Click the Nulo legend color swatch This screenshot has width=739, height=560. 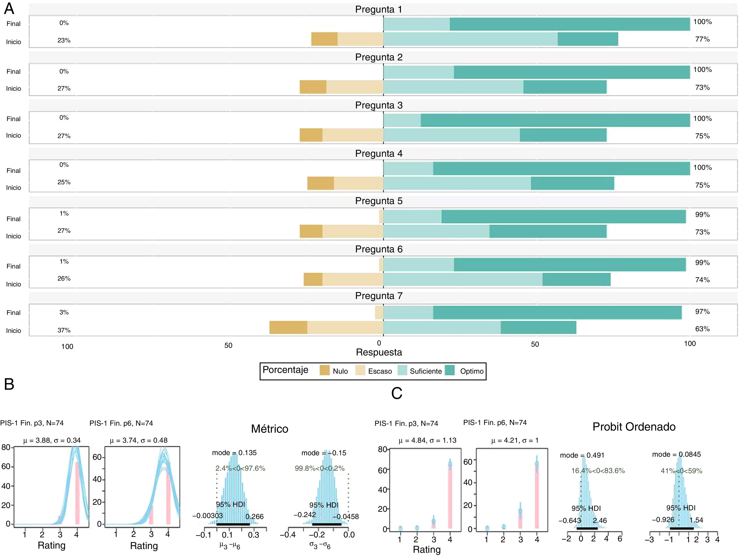[x=324, y=370]
